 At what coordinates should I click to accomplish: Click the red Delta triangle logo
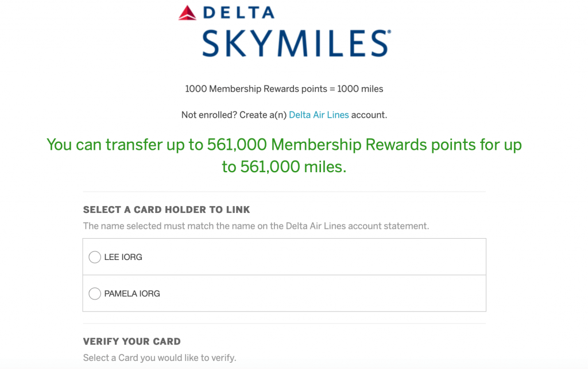[188, 13]
